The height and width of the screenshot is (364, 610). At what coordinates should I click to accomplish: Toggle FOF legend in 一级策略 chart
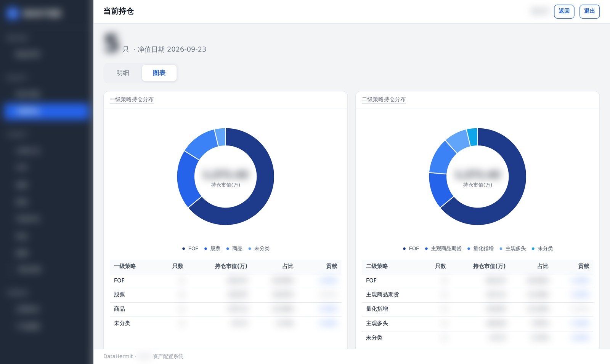click(190, 249)
